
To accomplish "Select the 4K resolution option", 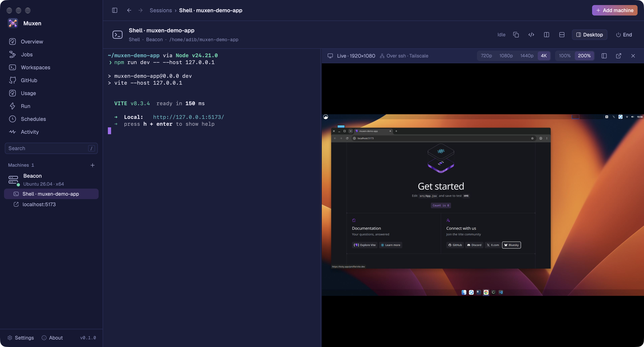I will (544, 56).
